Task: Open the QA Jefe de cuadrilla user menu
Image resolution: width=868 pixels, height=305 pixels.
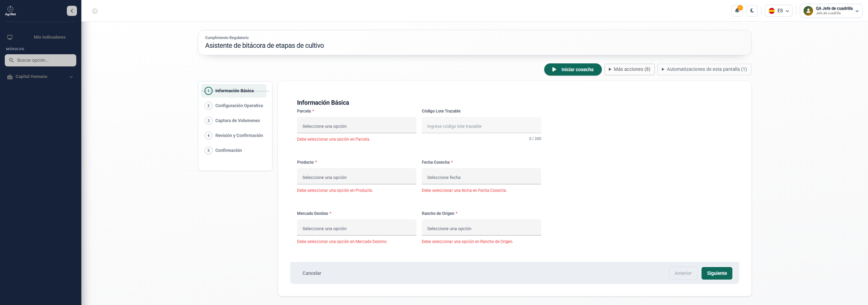Action: tap(831, 11)
